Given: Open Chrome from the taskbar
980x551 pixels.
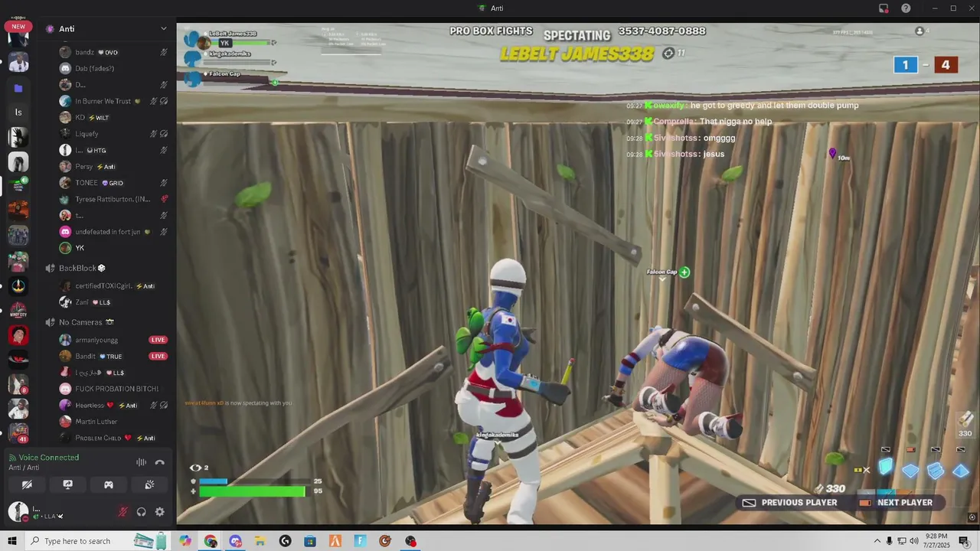Looking at the screenshot, I should (211, 541).
